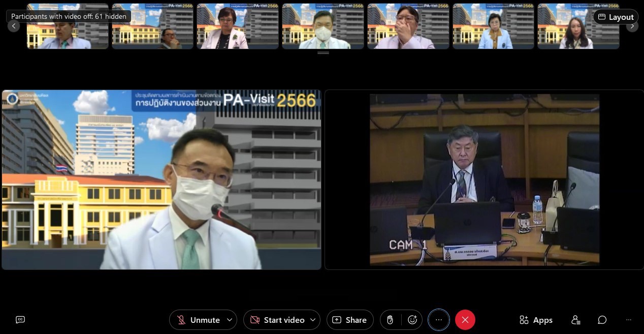Open the panel options ellipsis at bottom right
Screen dimensions: 644x334
click(629, 320)
